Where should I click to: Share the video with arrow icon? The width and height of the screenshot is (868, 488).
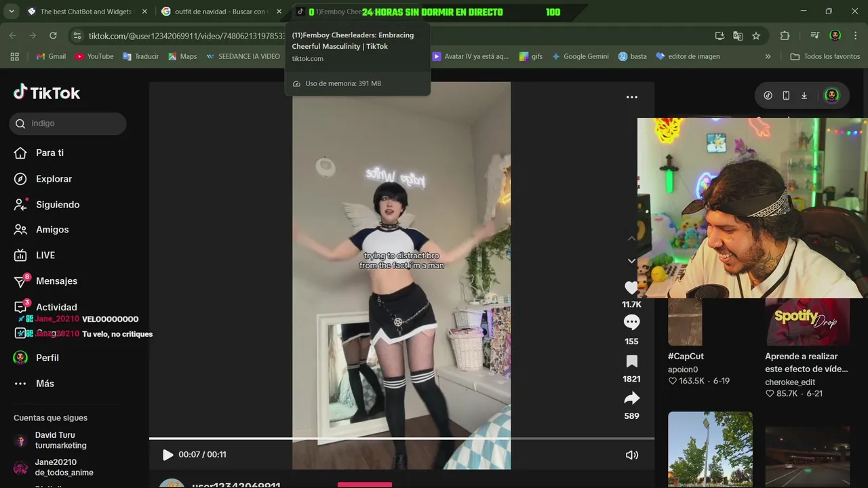[x=631, y=398]
